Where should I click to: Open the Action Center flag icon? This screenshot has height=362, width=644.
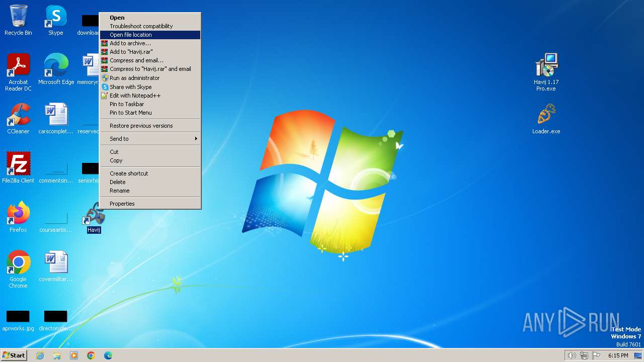[x=596, y=355]
